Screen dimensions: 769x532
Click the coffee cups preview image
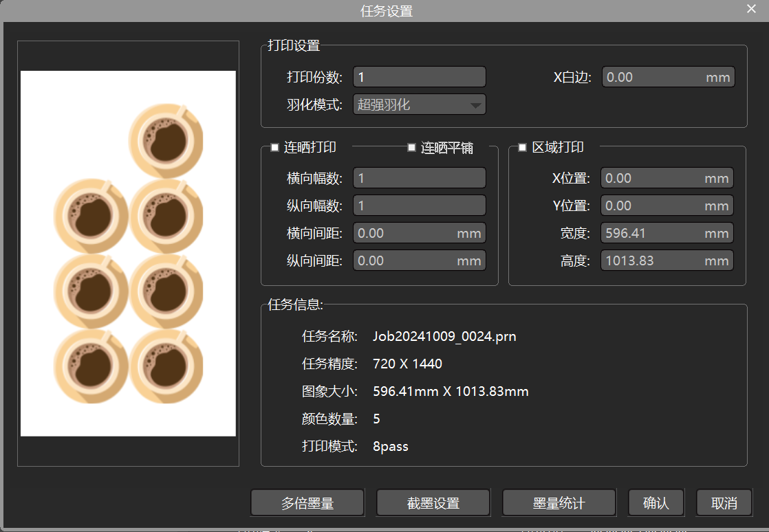pos(128,253)
